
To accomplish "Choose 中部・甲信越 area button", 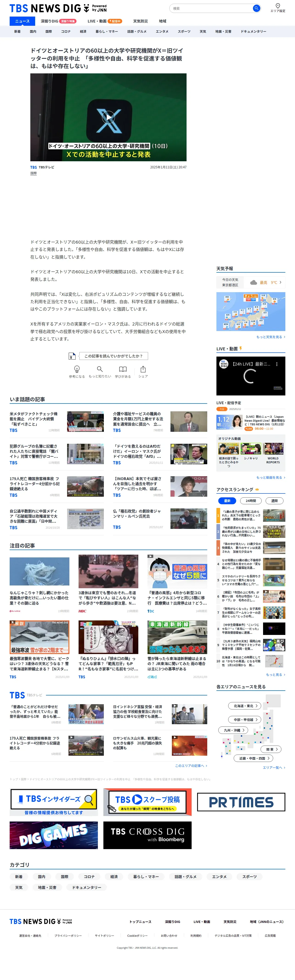I will point(244,719).
